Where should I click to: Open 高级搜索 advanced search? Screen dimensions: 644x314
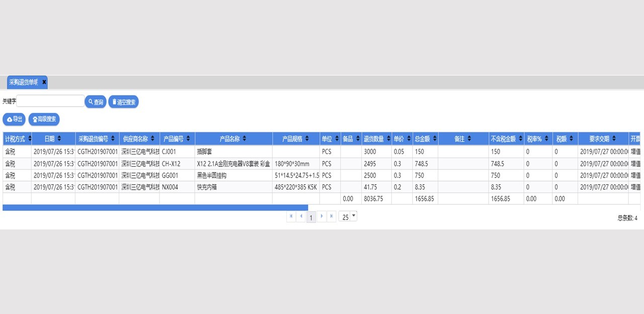[x=44, y=119]
